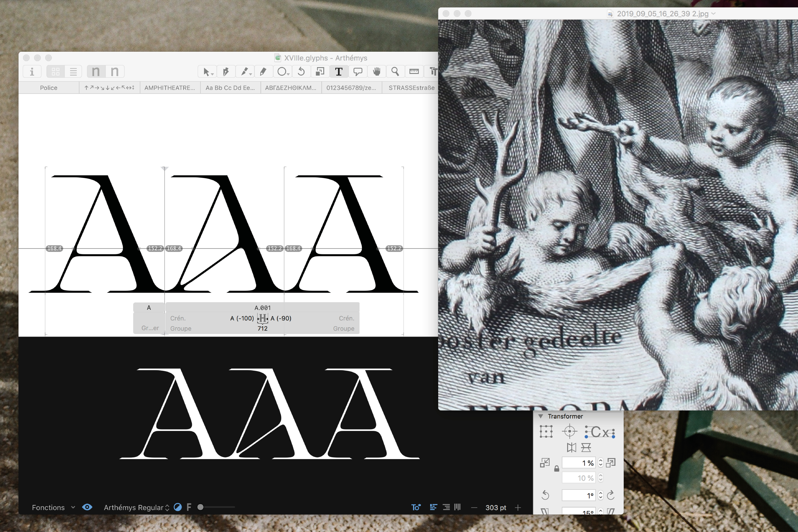This screenshot has height=532, width=798.
Task: Select the Scale tool in toolbar
Action: click(320, 72)
